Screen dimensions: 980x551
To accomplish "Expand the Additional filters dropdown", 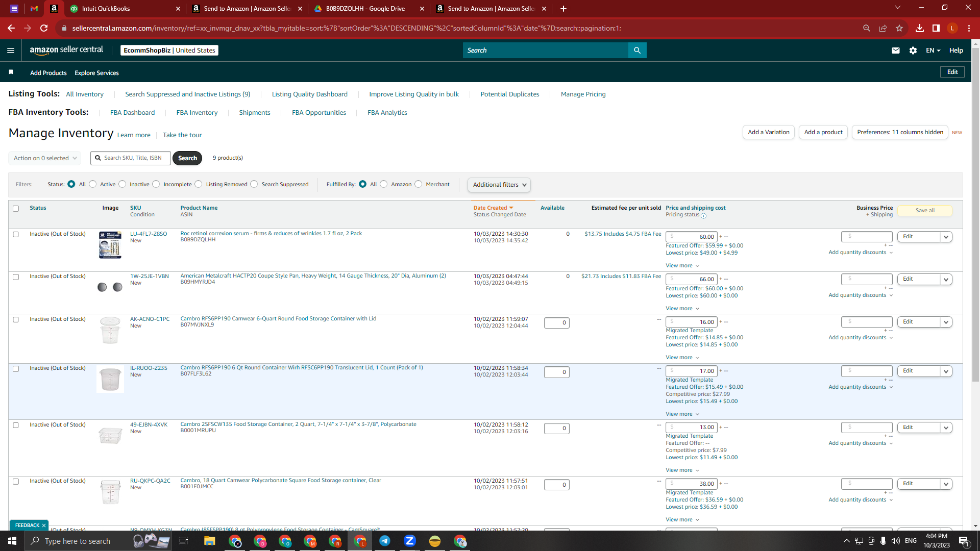I will [x=499, y=185].
